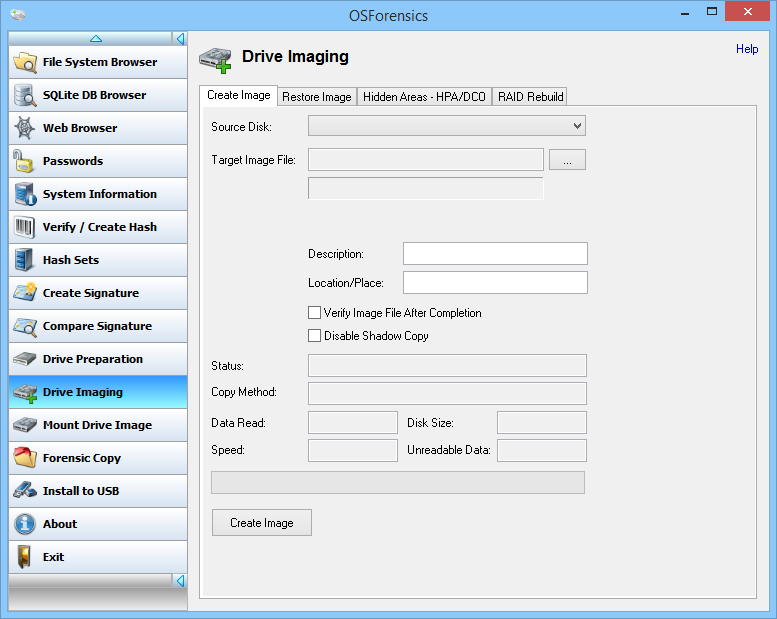Open Install to USB icon
777x619 pixels.
click(x=24, y=490)
